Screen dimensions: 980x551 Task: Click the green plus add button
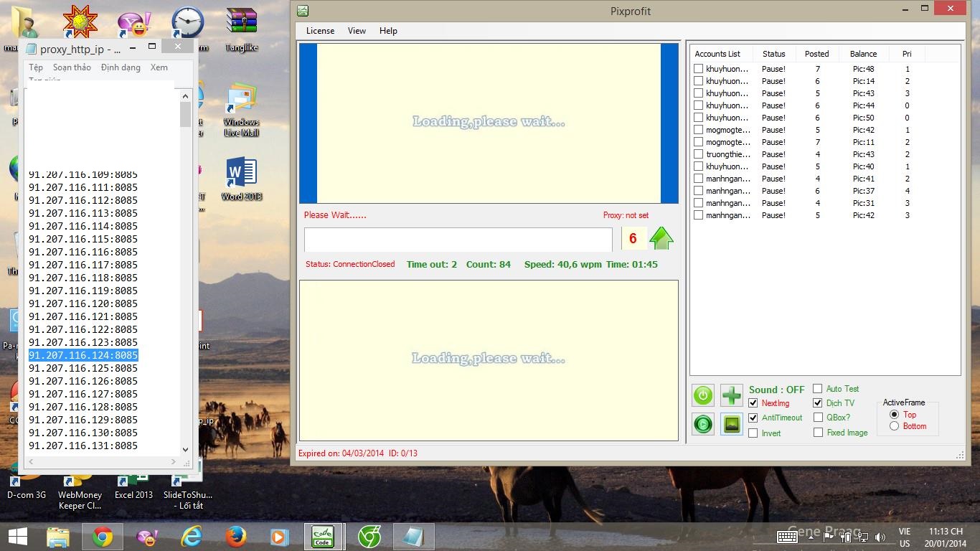pyautogui.click(x=732, y=395)
